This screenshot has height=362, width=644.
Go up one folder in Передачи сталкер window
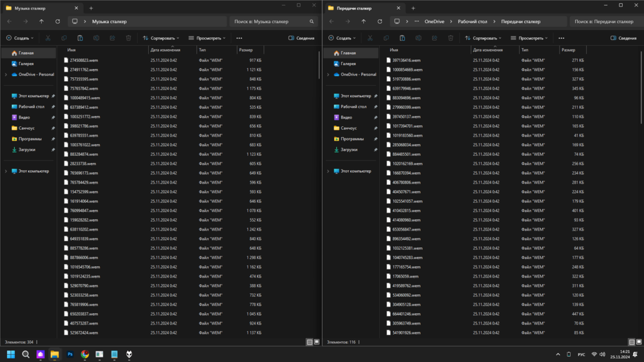tap(364, 21)
